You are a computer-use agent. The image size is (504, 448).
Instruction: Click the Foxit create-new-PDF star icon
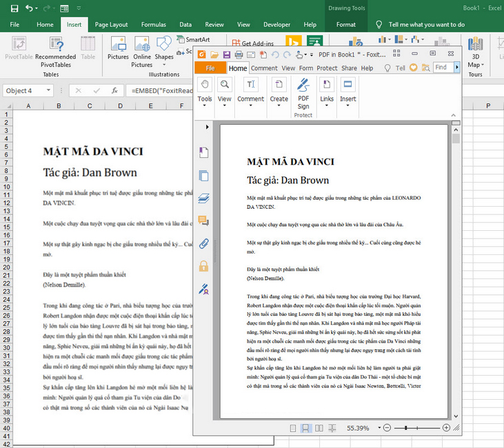263,54
